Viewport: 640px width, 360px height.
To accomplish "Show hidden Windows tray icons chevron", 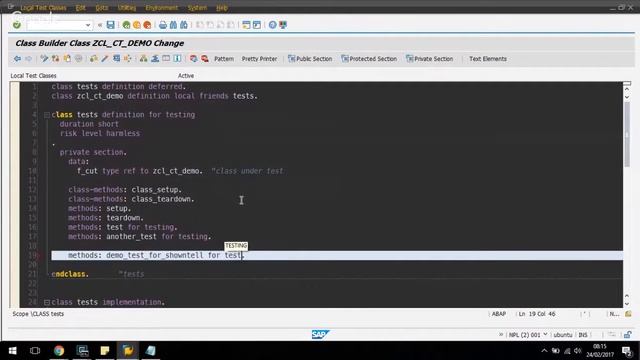I will [x=544, y=351].
